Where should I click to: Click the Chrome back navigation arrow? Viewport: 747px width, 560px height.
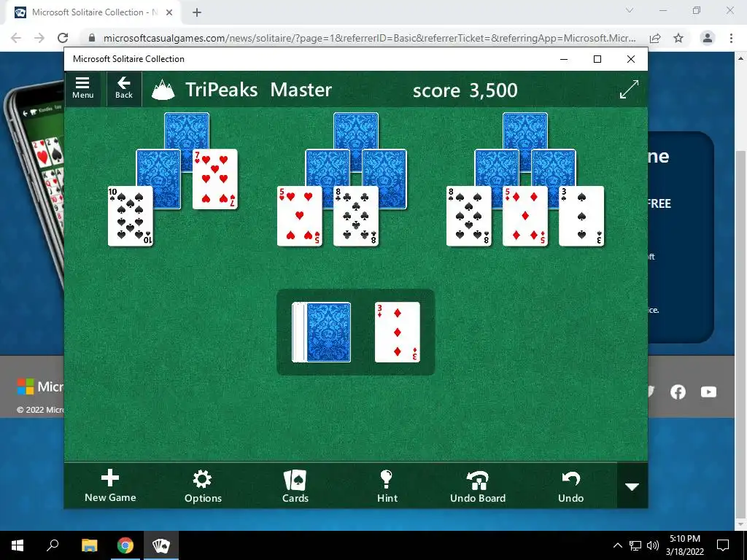(x=16, y=38)
